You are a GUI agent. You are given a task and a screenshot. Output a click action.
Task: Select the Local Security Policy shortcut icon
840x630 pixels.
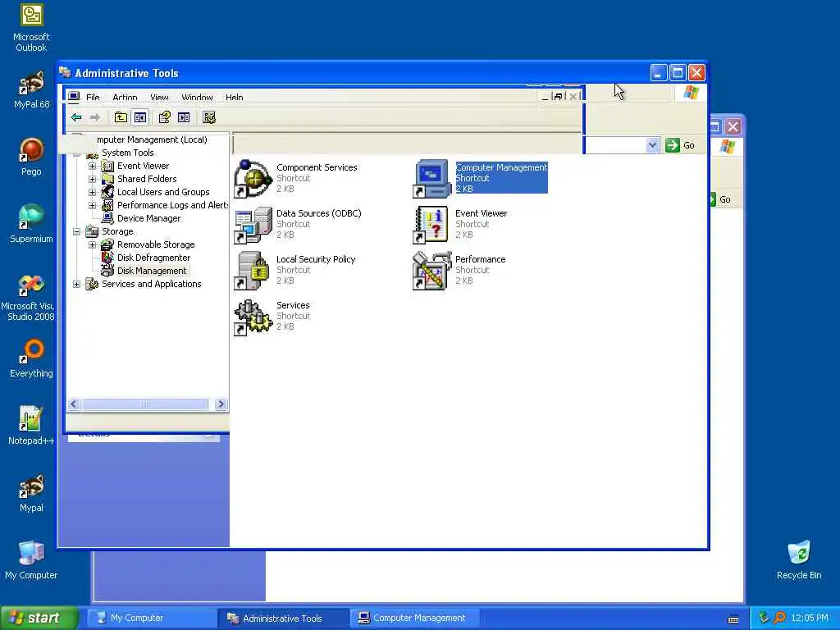tap(253, 271)
